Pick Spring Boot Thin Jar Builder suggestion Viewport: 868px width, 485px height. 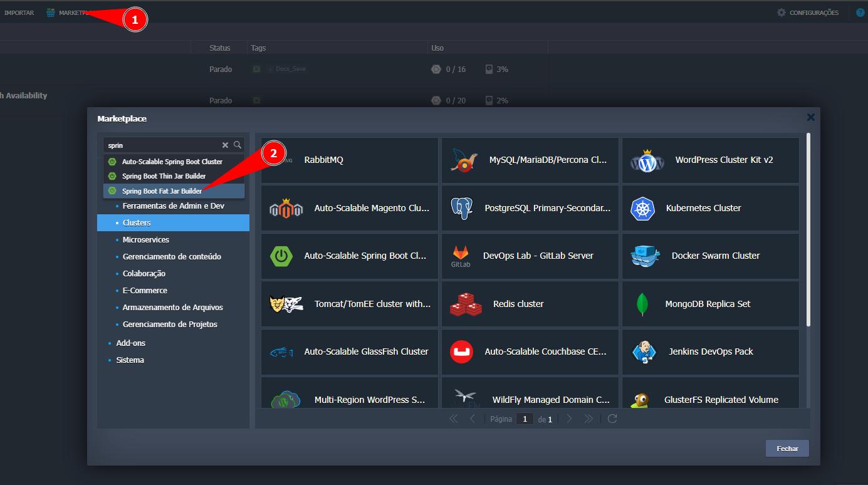click(164, 176)
